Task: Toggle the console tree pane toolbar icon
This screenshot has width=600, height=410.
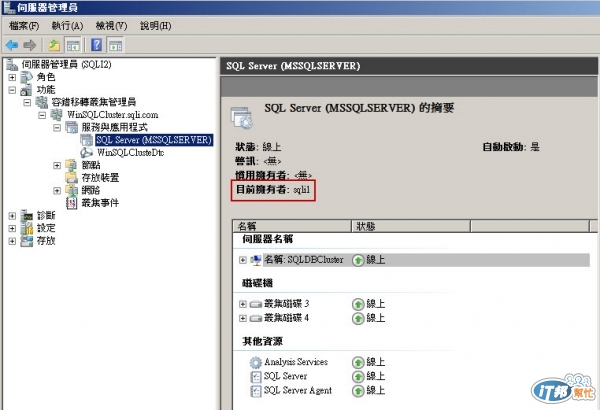Action: click(73, 45)
